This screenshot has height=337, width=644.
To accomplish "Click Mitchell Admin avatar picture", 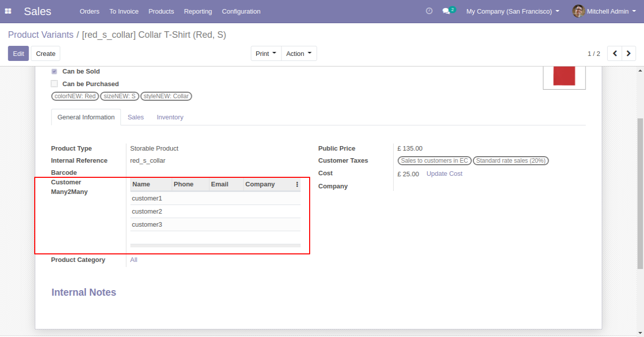I will tap(579, 11).
